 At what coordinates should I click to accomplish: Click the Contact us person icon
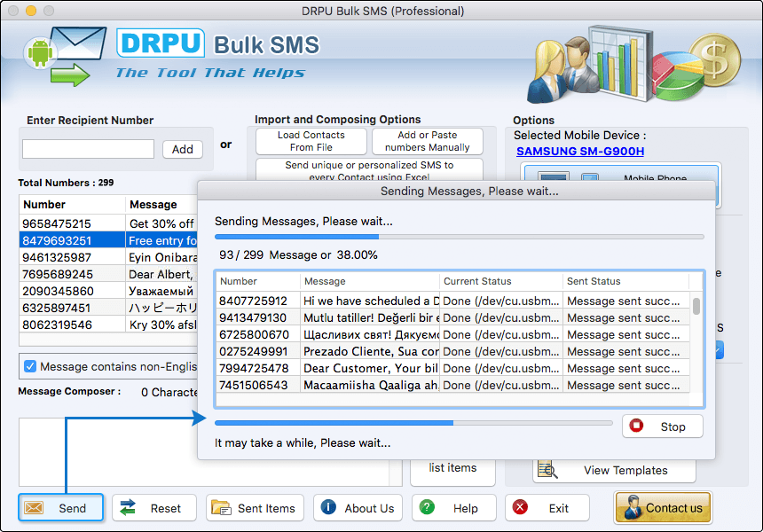(x=633, y=507)
